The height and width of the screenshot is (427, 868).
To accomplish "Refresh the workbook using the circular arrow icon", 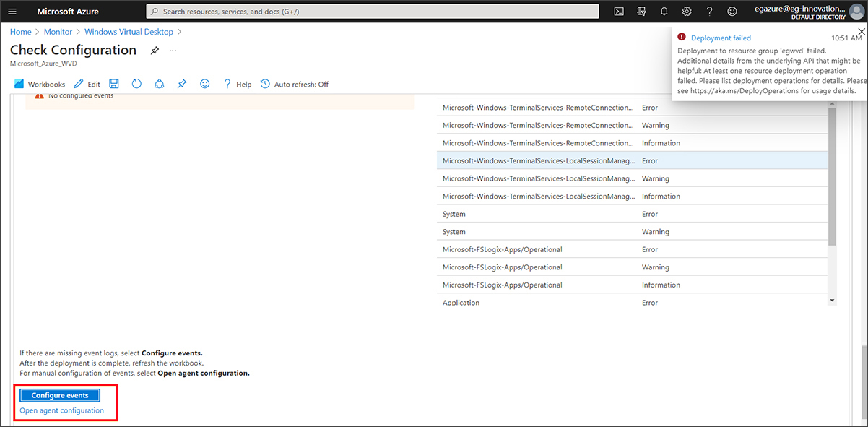I will [x=136, y=84].
